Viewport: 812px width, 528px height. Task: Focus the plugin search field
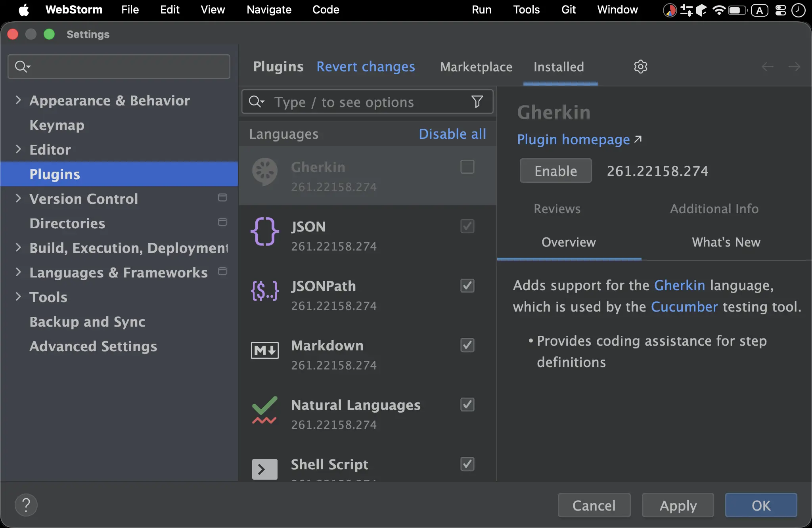(x=368, y=102)
